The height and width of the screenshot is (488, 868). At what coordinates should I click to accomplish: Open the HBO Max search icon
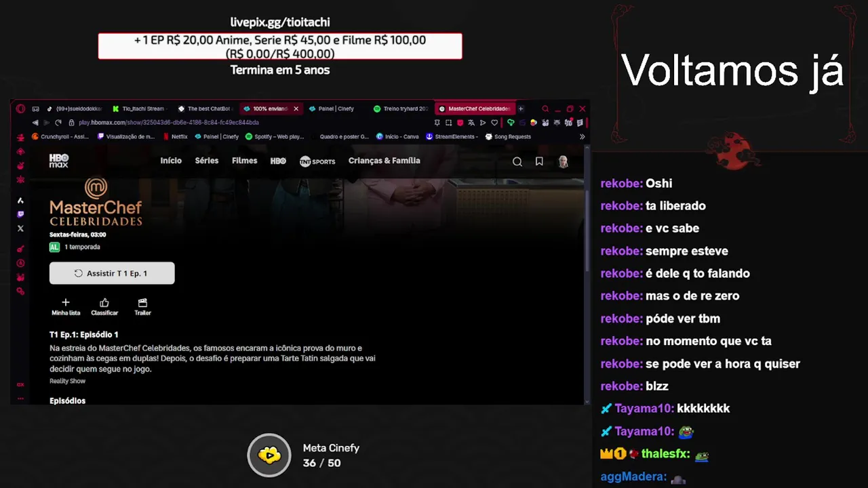coord(517,161)
